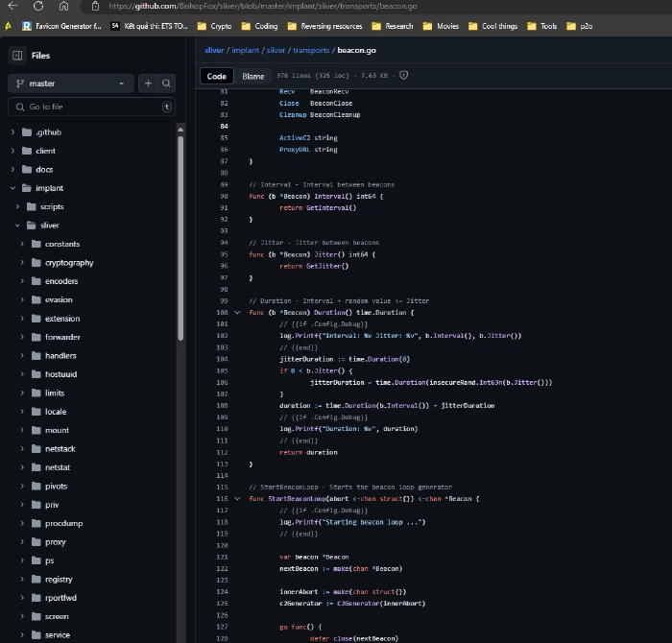Image resolution: width=672 pixels, height=643 pixels.
Task: Open the master branch dropdown
Action: (x=71, y=83)
